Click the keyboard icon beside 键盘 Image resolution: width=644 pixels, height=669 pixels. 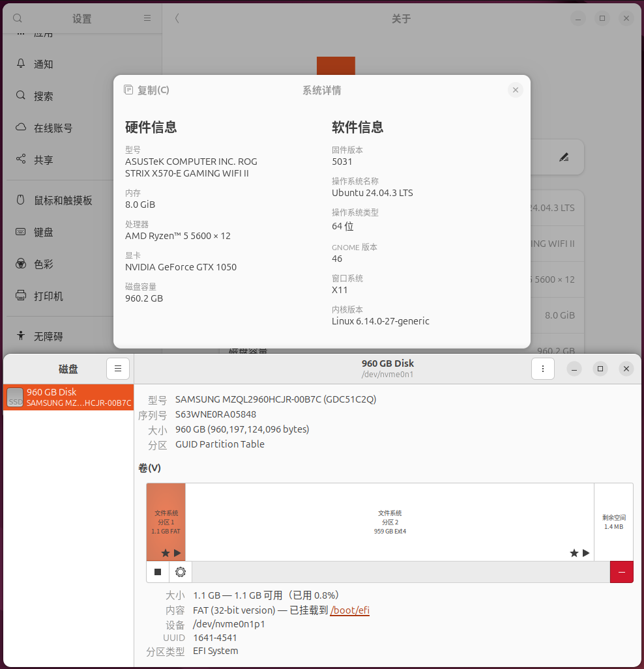20,232
